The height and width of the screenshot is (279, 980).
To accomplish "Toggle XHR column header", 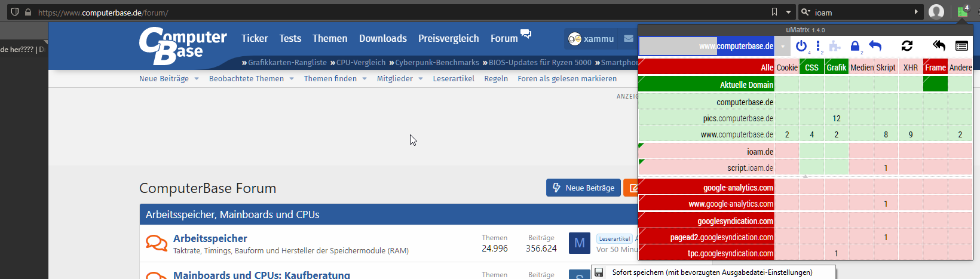I will 911,68.
